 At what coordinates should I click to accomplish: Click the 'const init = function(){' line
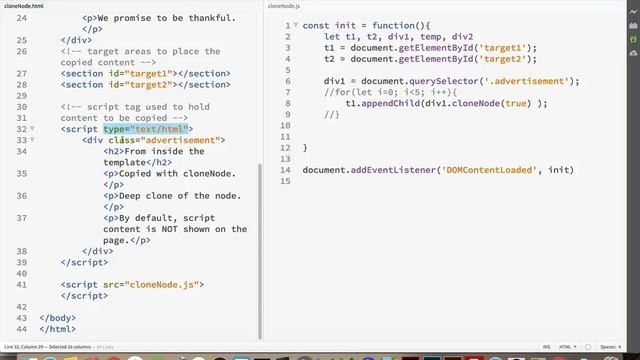pos(366,25)
